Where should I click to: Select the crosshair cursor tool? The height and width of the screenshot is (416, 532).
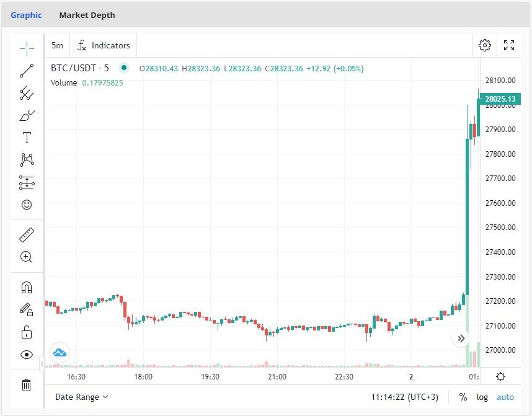point(27,48)
